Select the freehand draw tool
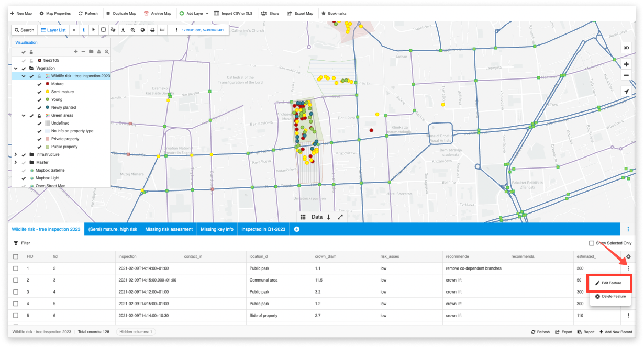The height and width of the screenshot is (348, 644). pos(113,30)
